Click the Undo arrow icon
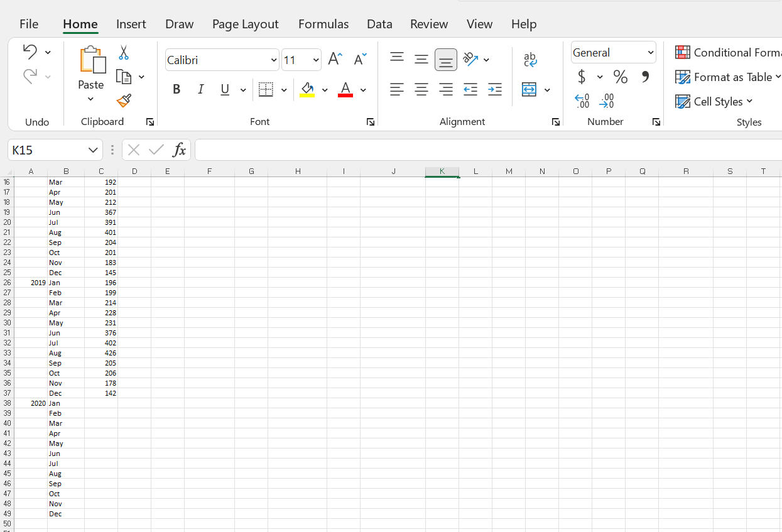 click(x=30, y=52)
